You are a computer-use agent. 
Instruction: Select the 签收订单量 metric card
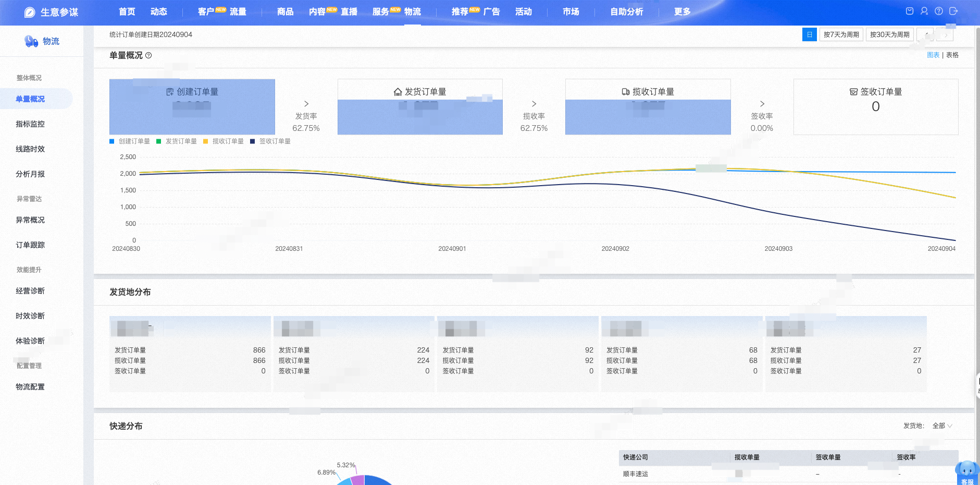[x=876, y=107]
